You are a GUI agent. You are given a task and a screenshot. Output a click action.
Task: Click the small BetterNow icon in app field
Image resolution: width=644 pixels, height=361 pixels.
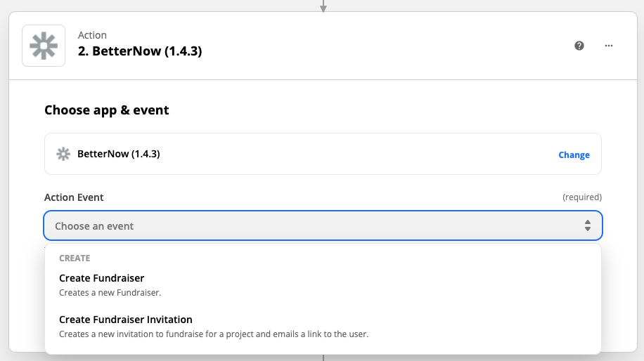tap(63, 154)
